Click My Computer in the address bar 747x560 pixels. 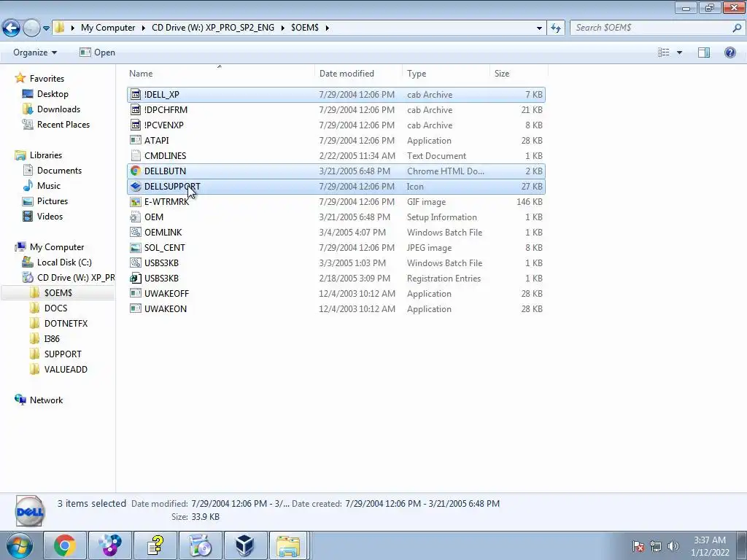click(x=108, y=28)
